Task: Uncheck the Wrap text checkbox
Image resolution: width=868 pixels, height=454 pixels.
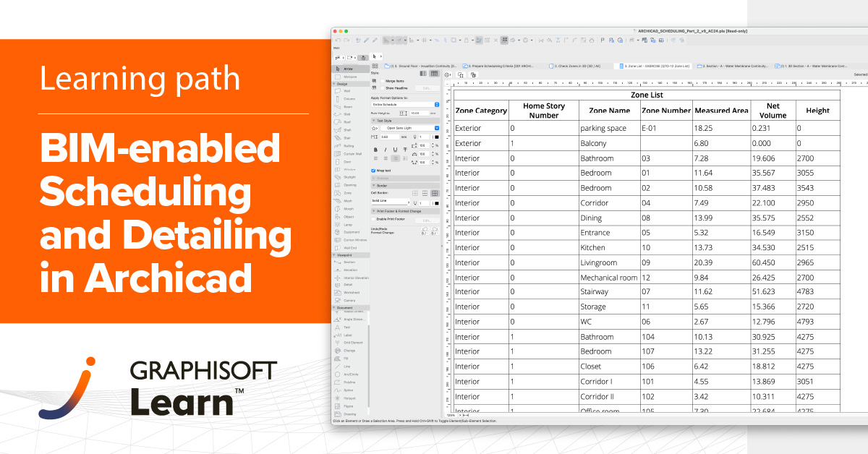Action: coord(373,171)
